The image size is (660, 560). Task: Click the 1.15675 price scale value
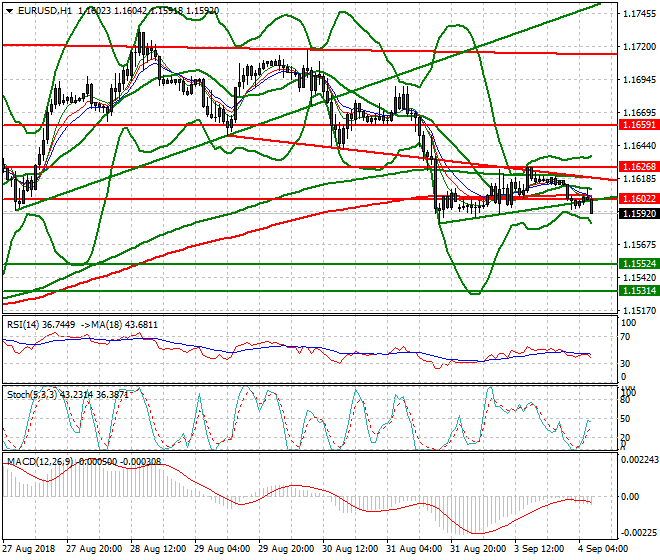(639, 245)
